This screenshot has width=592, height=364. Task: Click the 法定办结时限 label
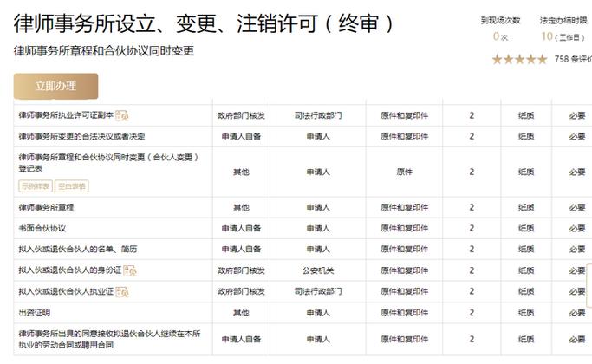[563, 21]
